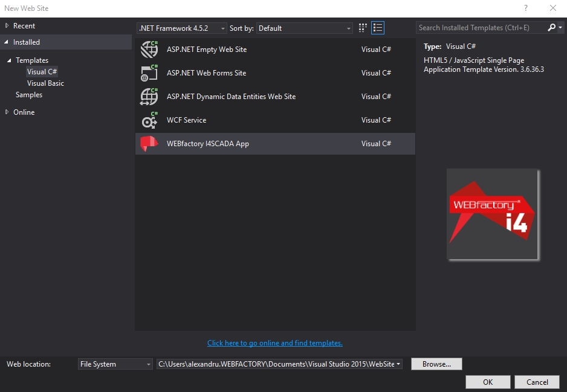The height and width of the screenshot is (392, 567).
Task: Select Visual C# in the templates tree
Action: (x=42, y=71)
